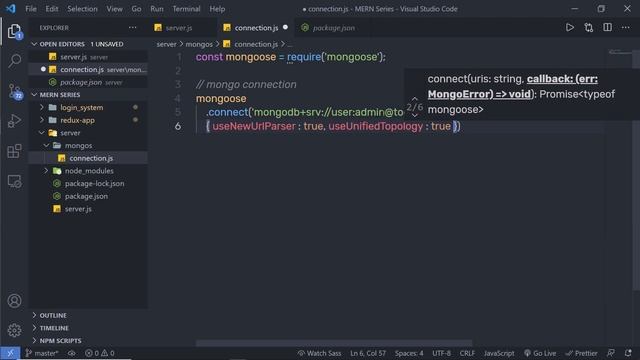The image size is (640, 360).
Task: Click the editor horizontal scrollbar
Action: [x=334, y=343]
